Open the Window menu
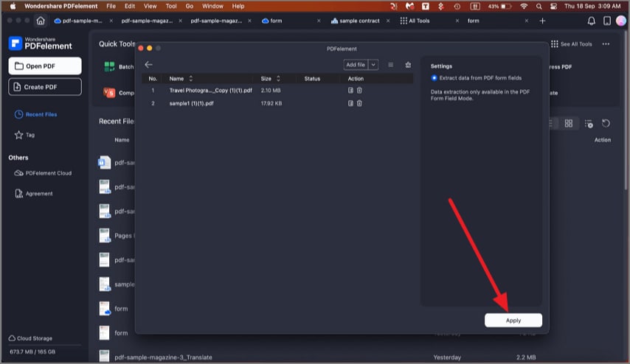Screen dimensions: 630x364 212,6
